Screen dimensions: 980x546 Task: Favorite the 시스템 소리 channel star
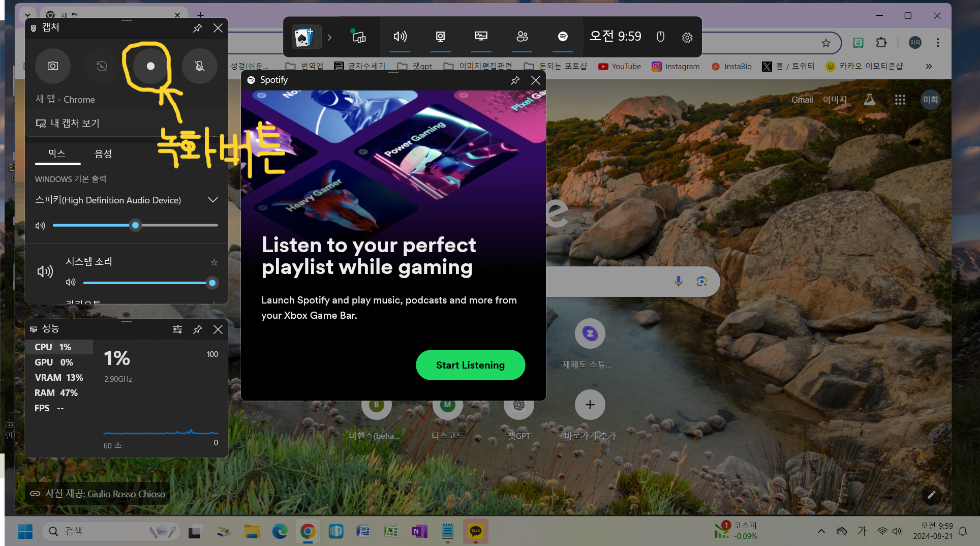[x=214, y=262]
